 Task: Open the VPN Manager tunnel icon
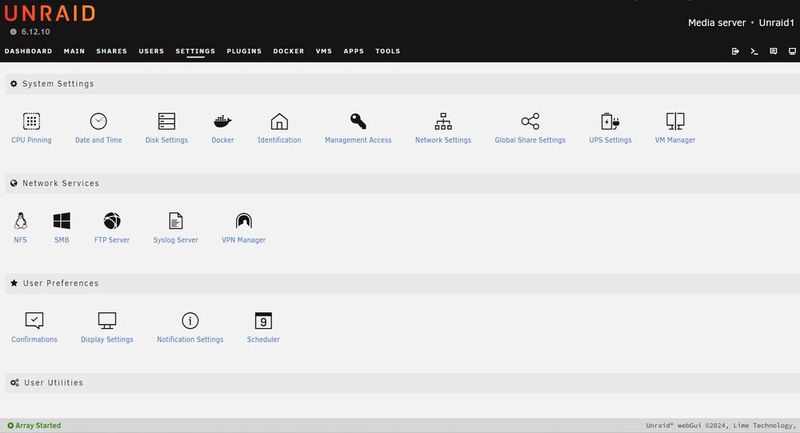click(243, 221)
